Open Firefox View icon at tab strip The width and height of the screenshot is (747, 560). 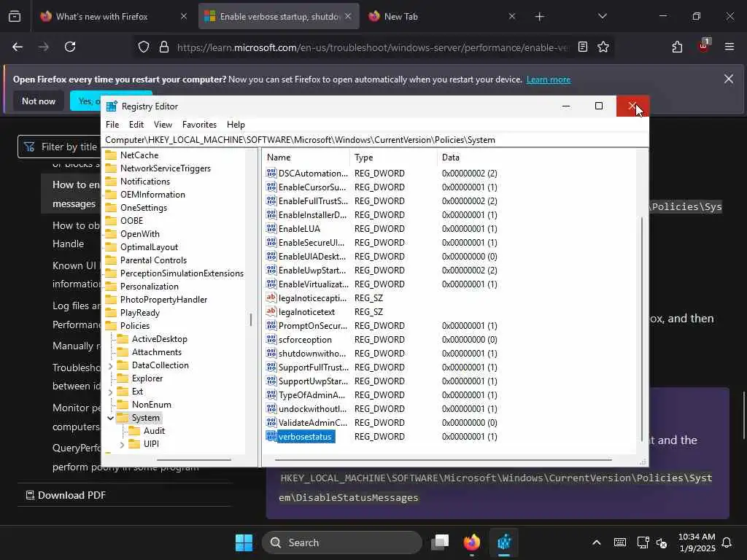pos(15,16)
